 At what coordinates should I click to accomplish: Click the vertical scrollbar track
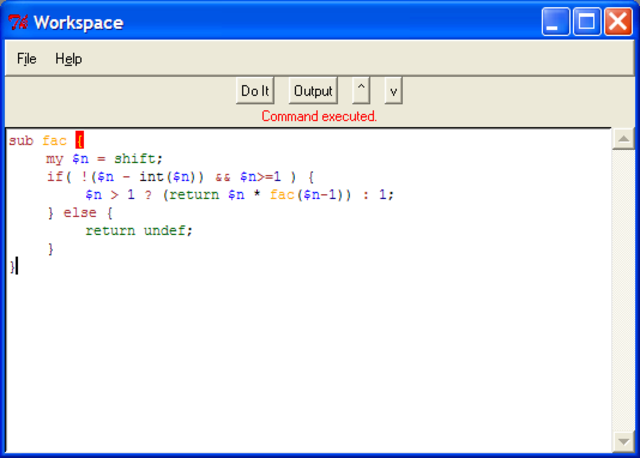point(623,290)
